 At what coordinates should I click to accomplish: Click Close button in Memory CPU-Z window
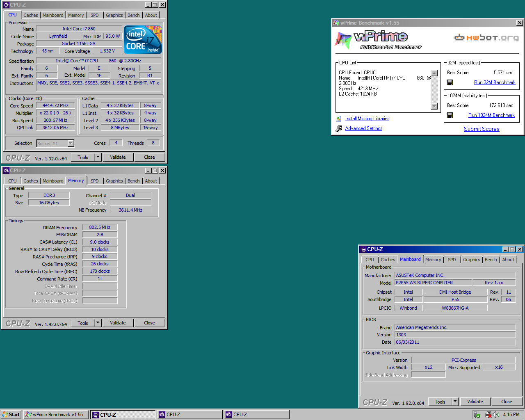[149, 323]
